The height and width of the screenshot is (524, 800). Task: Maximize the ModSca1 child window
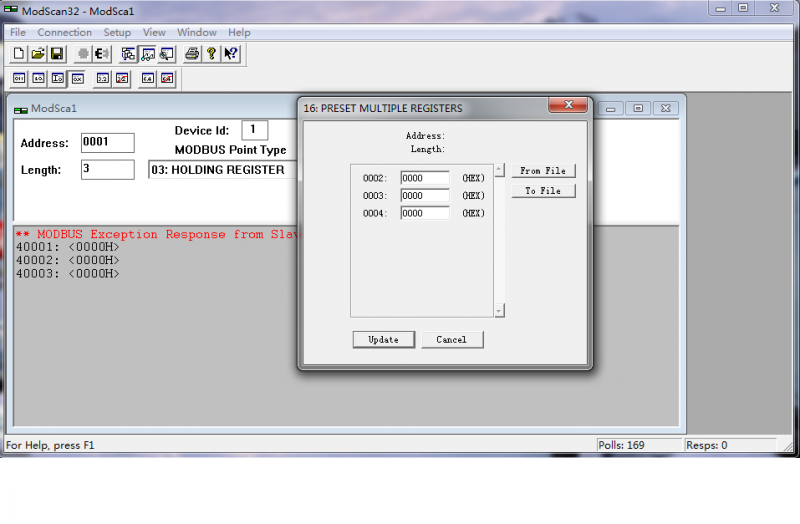[638, 109]
